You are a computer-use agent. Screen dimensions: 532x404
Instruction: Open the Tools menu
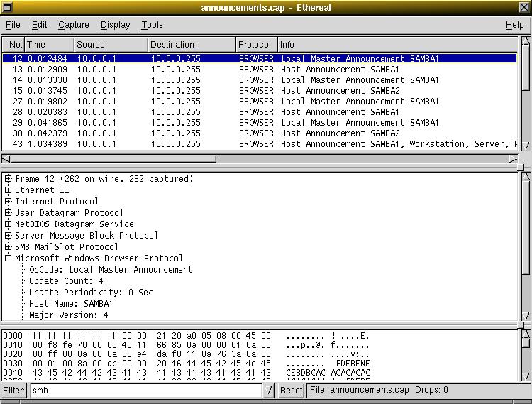pos(152,25)
